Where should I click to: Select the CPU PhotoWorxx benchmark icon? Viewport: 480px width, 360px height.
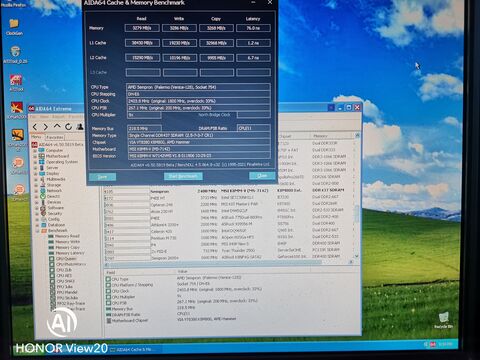(52, 264)
